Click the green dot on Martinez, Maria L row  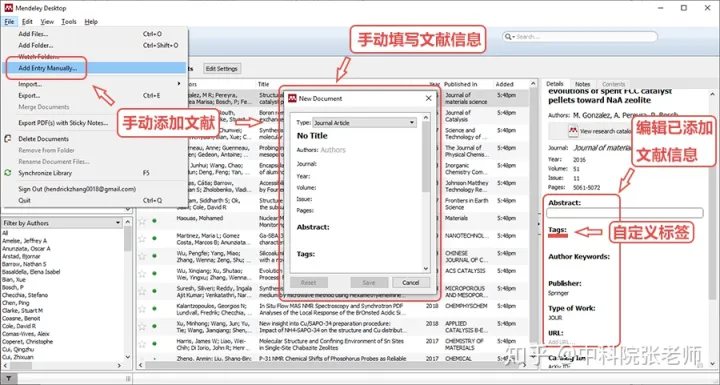[x=154, y=238]
